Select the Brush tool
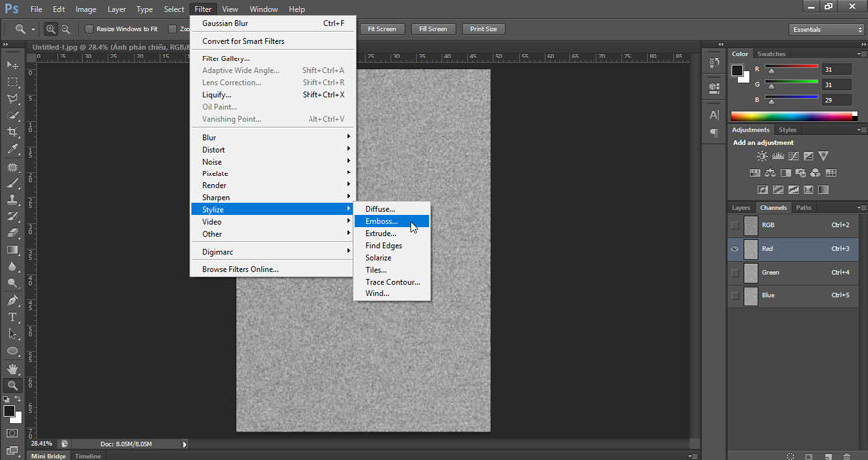The height and width of the screenshot is (460, 868). [12, 183]
